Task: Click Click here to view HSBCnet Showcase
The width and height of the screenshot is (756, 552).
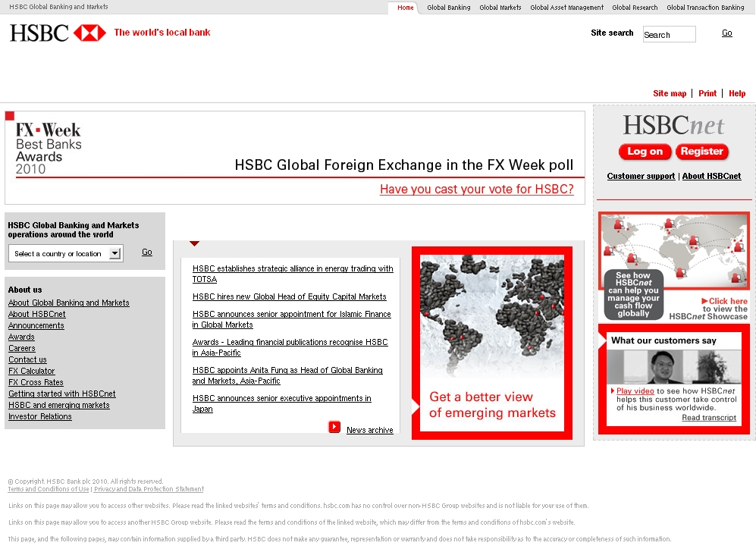Action: point(708,309)
